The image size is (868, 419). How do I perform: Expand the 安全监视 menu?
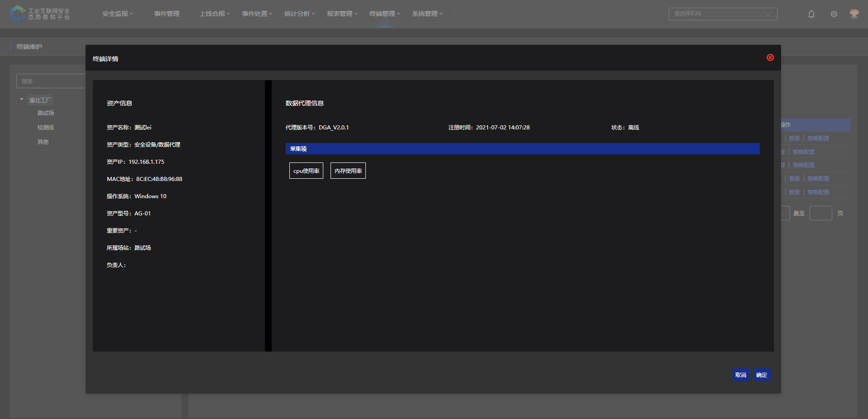117,14
